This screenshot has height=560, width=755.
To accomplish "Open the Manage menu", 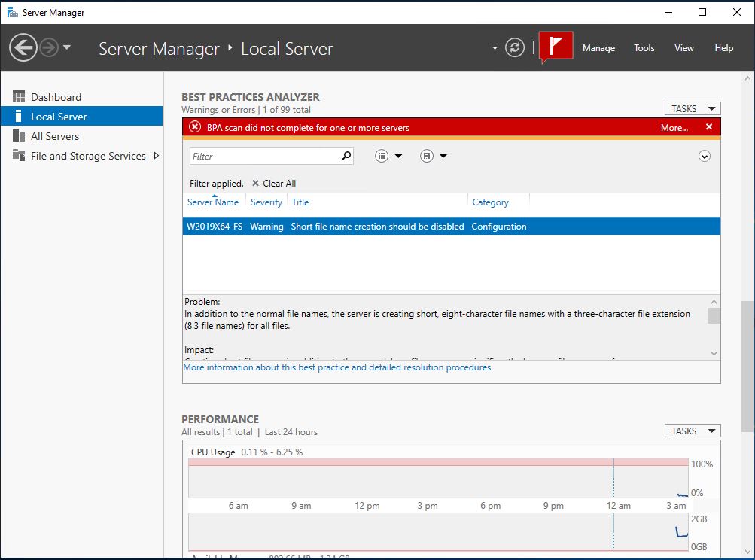I will (598, 48).
